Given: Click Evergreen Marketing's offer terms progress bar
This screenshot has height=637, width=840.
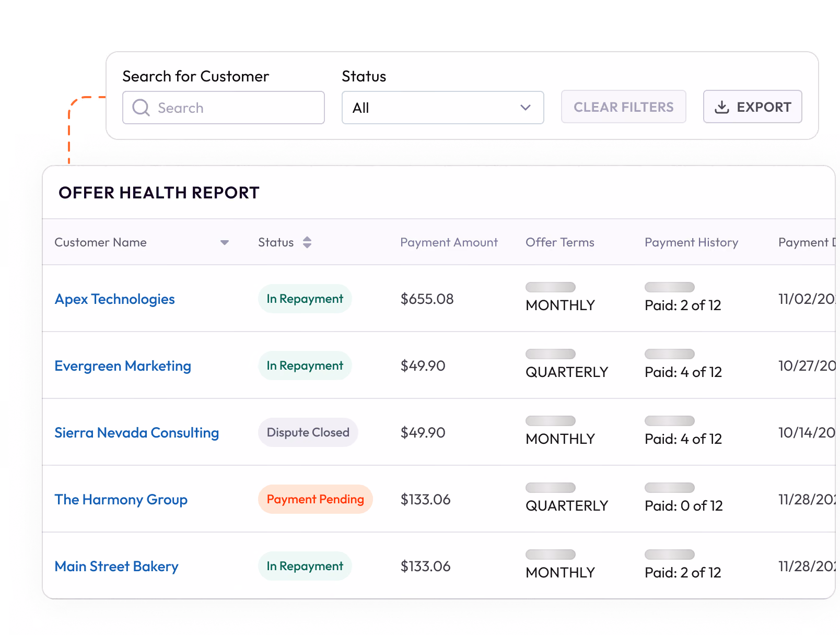Looking at the screenshot, I should click(551, 354).
